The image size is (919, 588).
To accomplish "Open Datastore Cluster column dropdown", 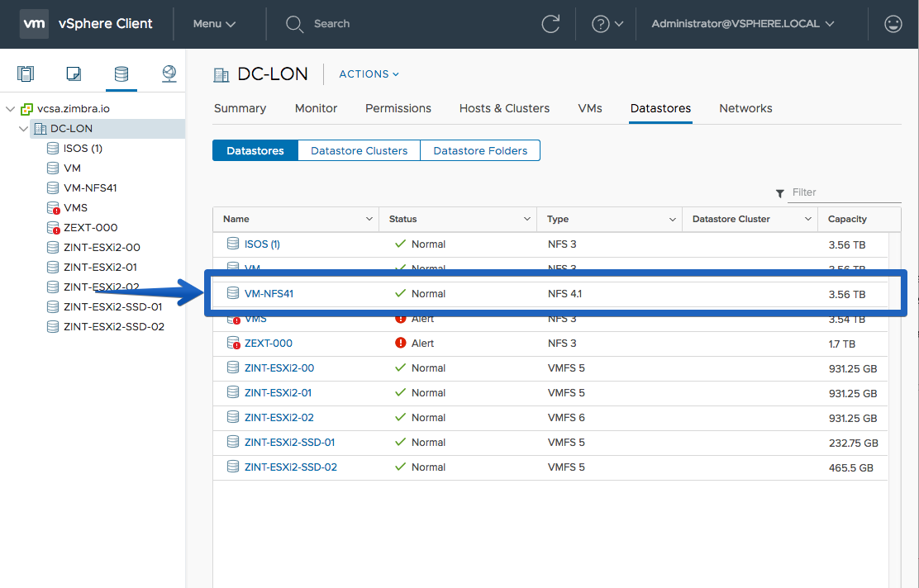I will point(807,219).
